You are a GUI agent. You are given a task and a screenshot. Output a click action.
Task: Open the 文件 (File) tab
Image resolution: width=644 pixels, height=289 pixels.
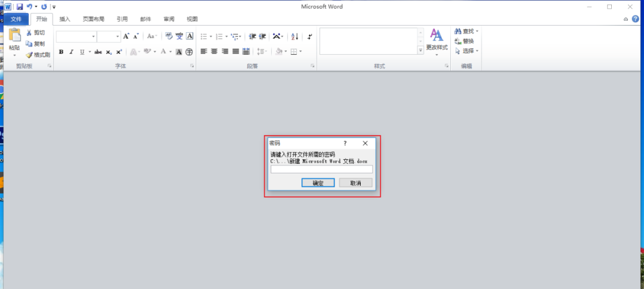(16, 19)
